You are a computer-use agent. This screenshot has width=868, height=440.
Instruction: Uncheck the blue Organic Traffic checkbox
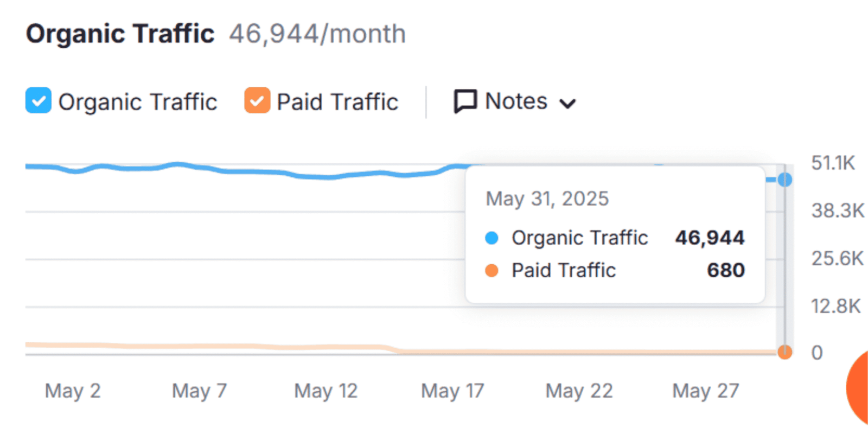pyautogui.click(x=39, y=101)
